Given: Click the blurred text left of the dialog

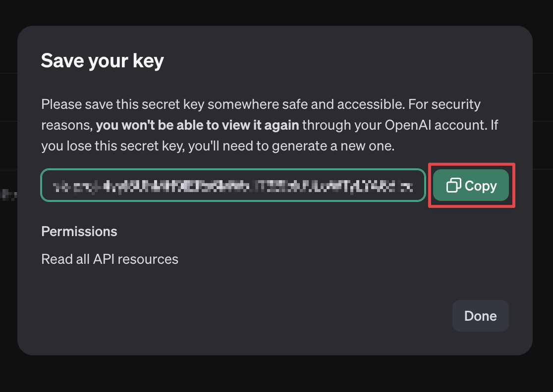Looking at the screenshot, I should [8, 195].
